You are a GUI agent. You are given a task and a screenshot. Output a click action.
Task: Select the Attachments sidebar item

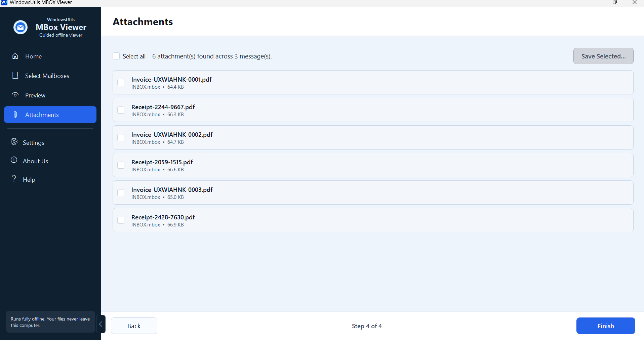(x=50, y=115)
